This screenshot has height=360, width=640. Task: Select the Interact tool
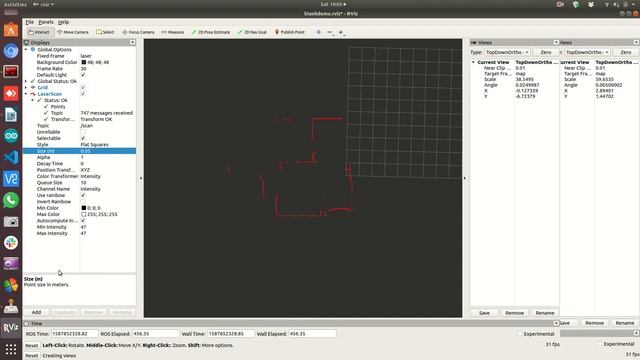[x=39, y=32]
